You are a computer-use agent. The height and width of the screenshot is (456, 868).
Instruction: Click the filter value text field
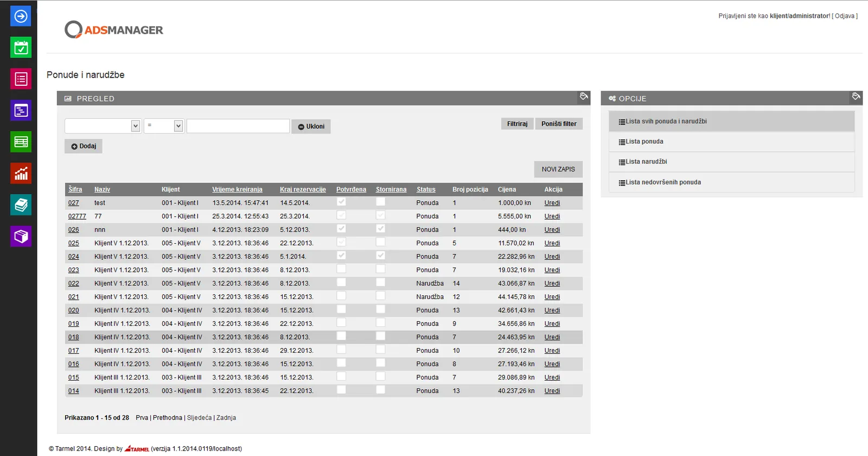click(x=238, y=126)
